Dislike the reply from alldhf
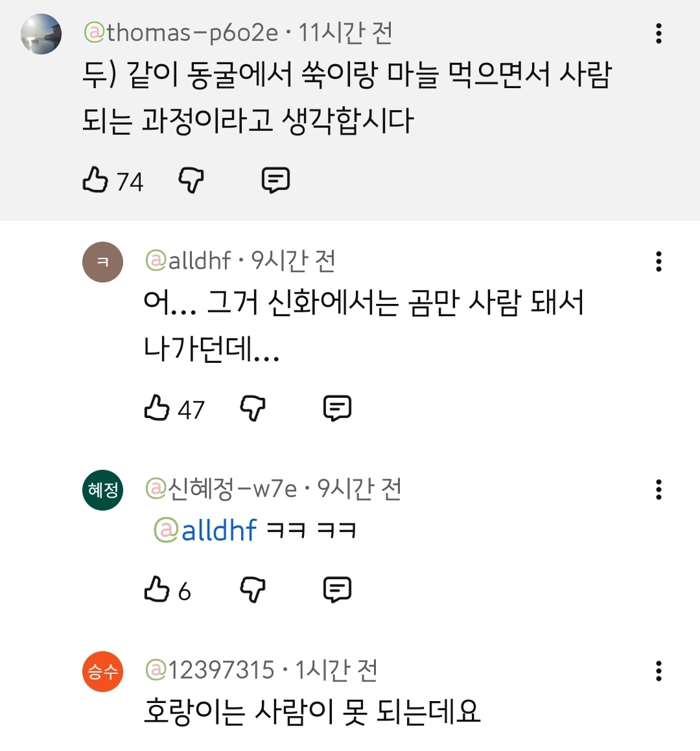 pos(253,408)
